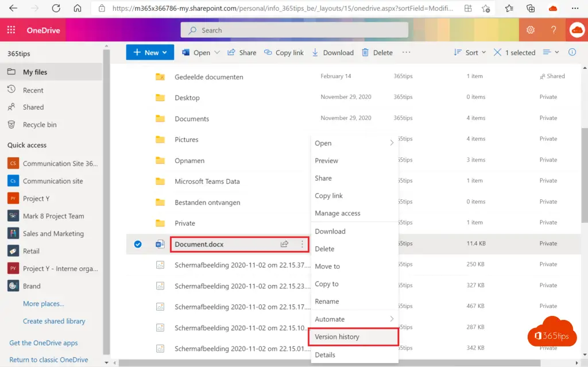Screen dimensions: 588x367
Task: Choose Move to in context menu
Action: (354, 266)
